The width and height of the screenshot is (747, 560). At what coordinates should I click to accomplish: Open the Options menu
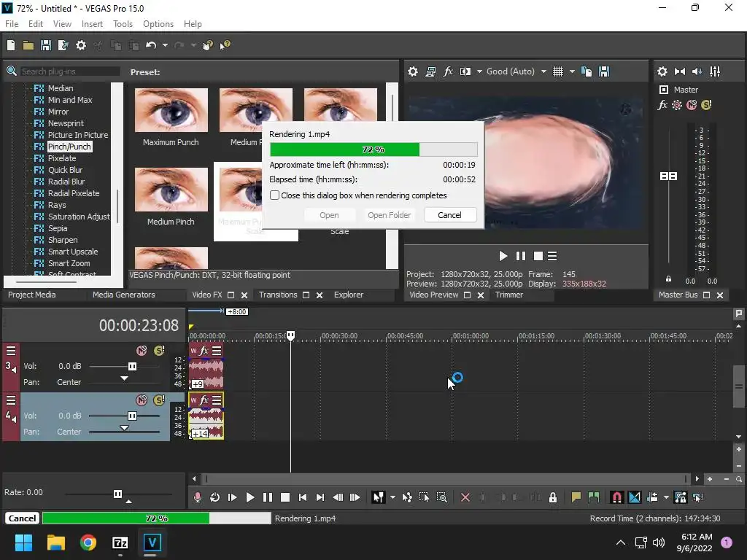pyautogui.click(x=158, y=24)
